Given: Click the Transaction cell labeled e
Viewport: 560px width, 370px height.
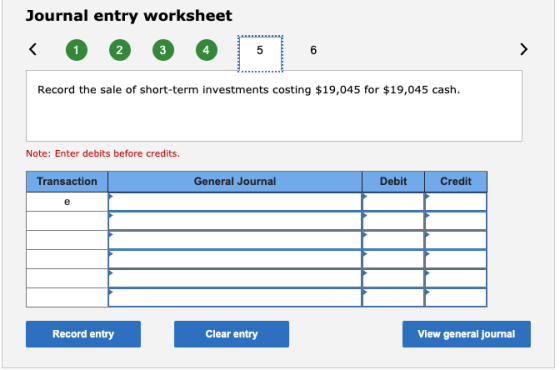Looking at the screenshot, I should pos(67,202).
